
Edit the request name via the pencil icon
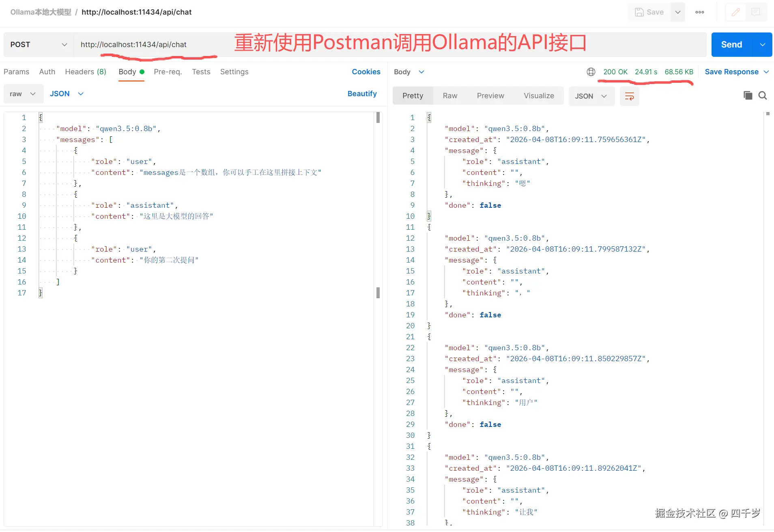point(736,12)
